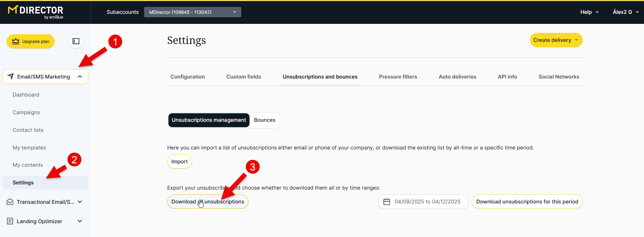Click the Transactional Email envelope icon
The width and height of the screenshot is (644, 237).
(x=10, y=202)
